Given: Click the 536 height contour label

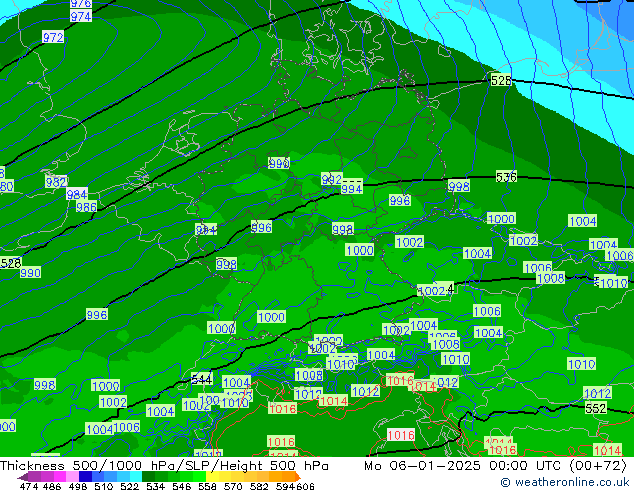Looking at the screenshot, I should [x=506, y=177].
